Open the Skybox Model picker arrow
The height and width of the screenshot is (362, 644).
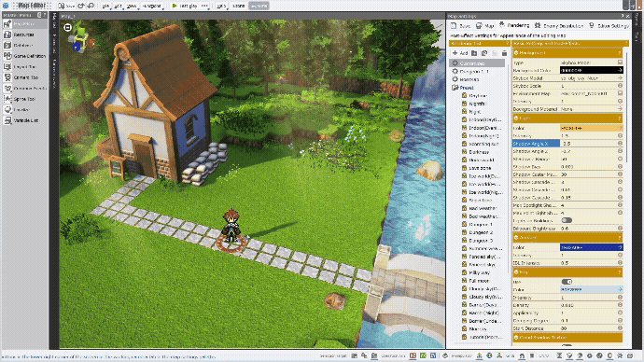coord(620,78)
